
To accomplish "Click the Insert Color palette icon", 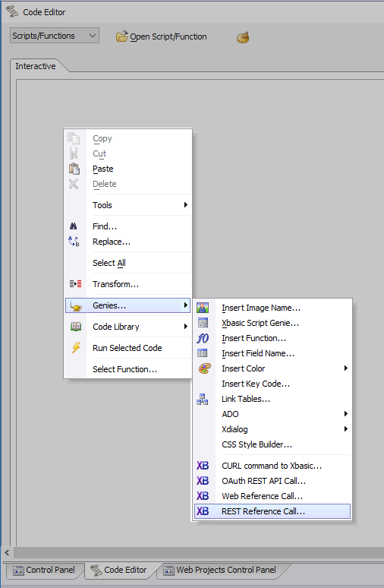I will tap(205, 368).
